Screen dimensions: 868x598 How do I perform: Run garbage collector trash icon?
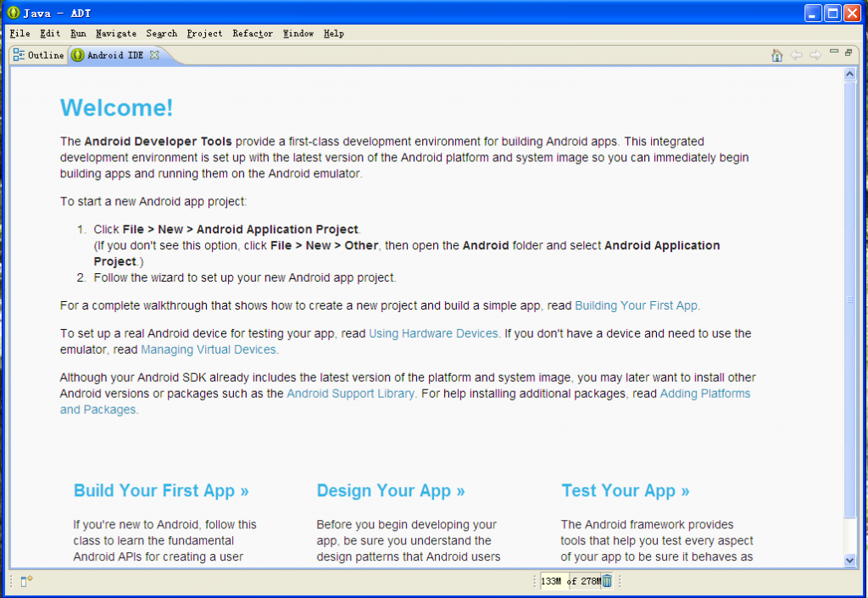[607, 581]
